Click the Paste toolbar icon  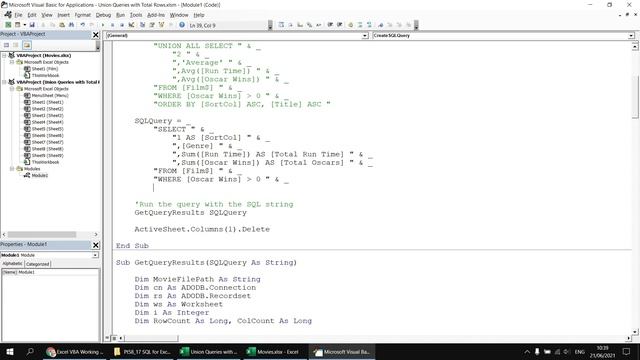[62, 25]
